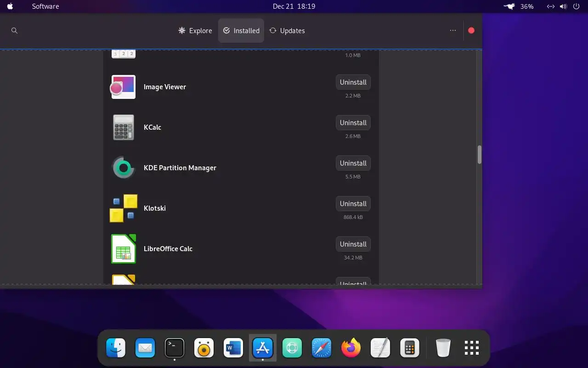The image size is (588, 368).
Task: Open the Word document app in dock
Action: pyautogui.click(x=233, y=348)
